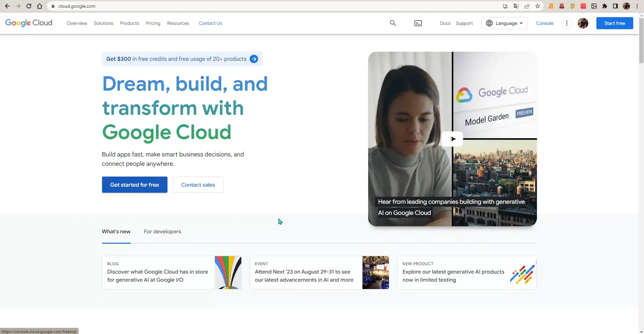Open the Products navigation menu
Screen dimensions: 644x334
click(130, 23)
